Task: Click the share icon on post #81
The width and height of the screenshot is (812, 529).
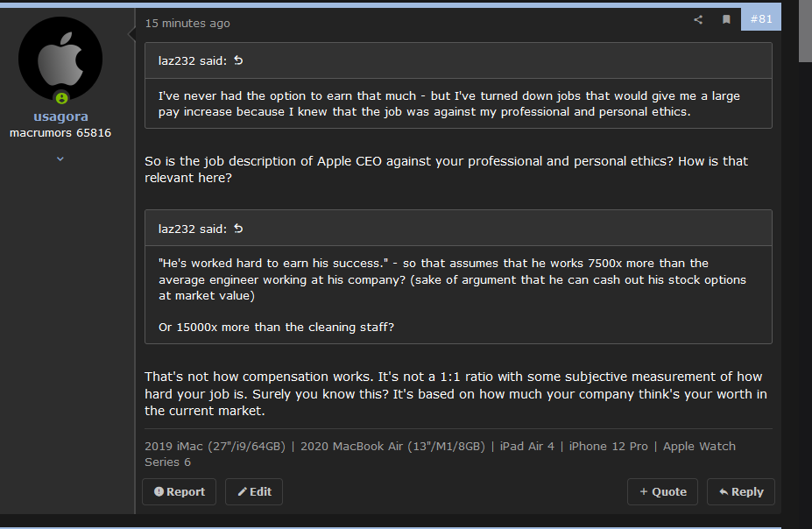Action: click(698, 19)
